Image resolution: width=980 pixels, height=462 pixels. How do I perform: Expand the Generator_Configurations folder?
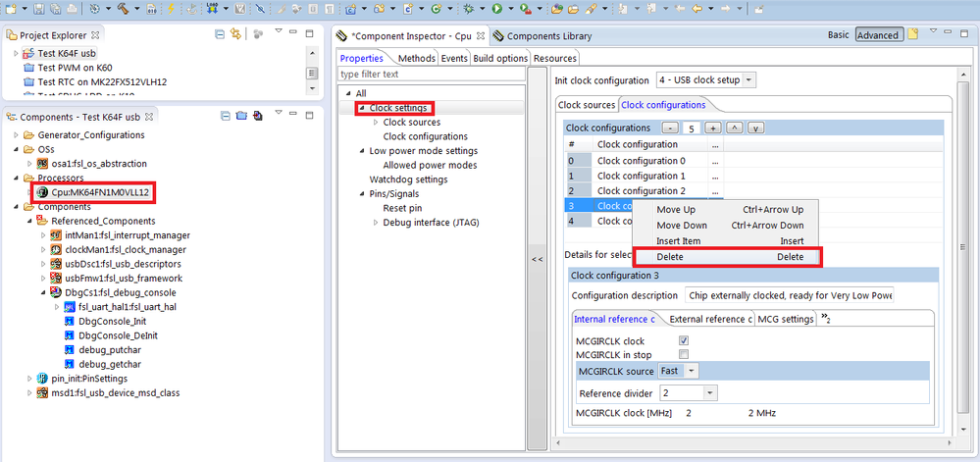click(17, 134)
